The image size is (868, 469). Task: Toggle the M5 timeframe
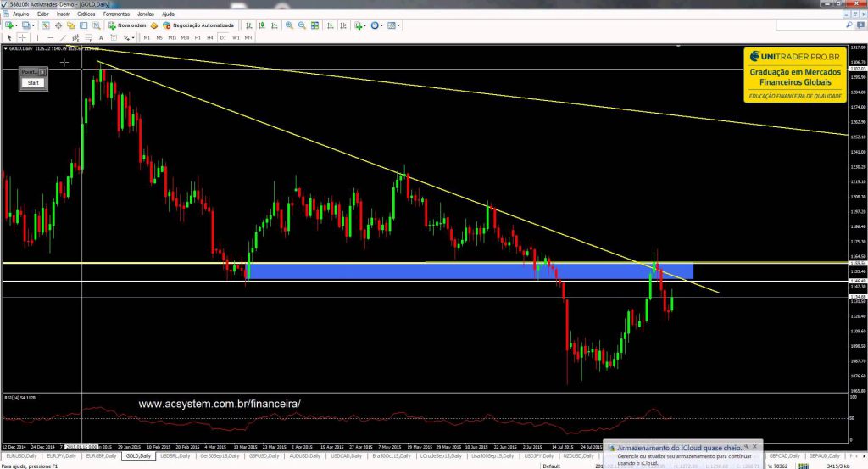coord(159,37)
